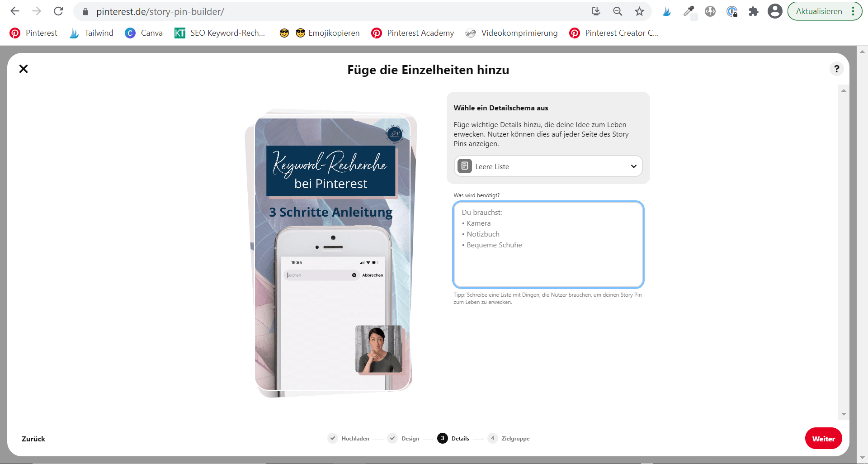Screen dimensions: 868x464
Task: Click the padlock icon in the address bar
Action: pyautogui.click(x=85, y=12)
